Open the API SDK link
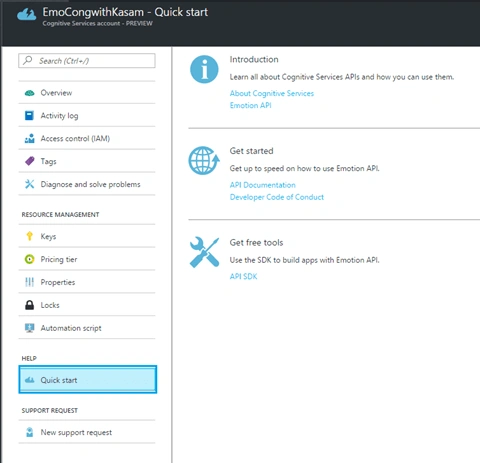The width and height of the screenshot is (480, 463). coord(243,276)
